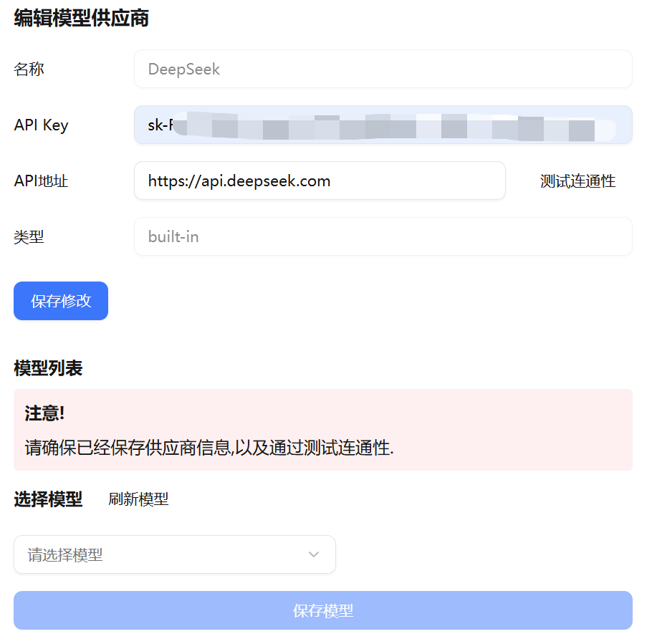662x644 pixels.
Task: Click into the API Key input field
Action: pyautogui.click(x=383, y=125)
